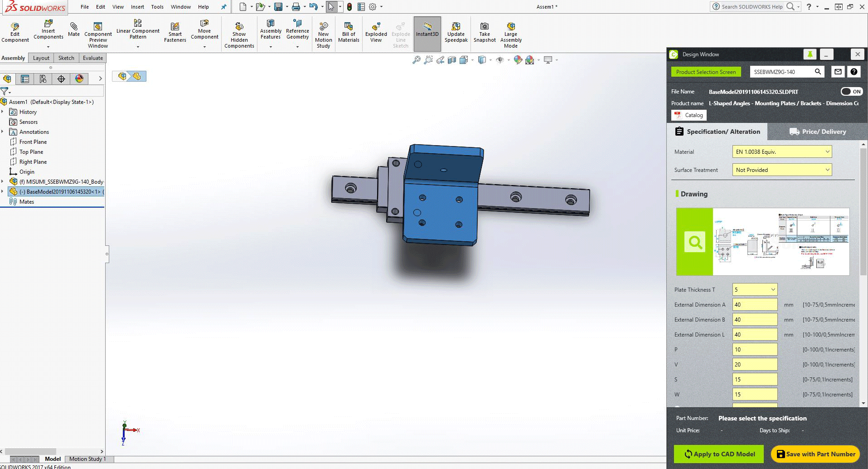Screen dimensions: 868x469
Task: Select the Exploded View icon
Action: tap(376, 26)
